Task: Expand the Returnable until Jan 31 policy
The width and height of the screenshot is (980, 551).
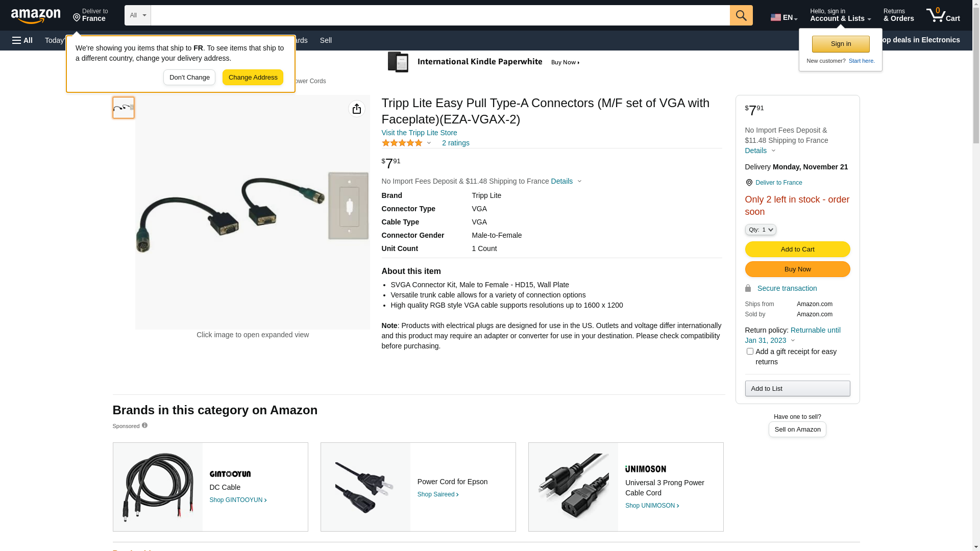Action: (x=792, y=335)
